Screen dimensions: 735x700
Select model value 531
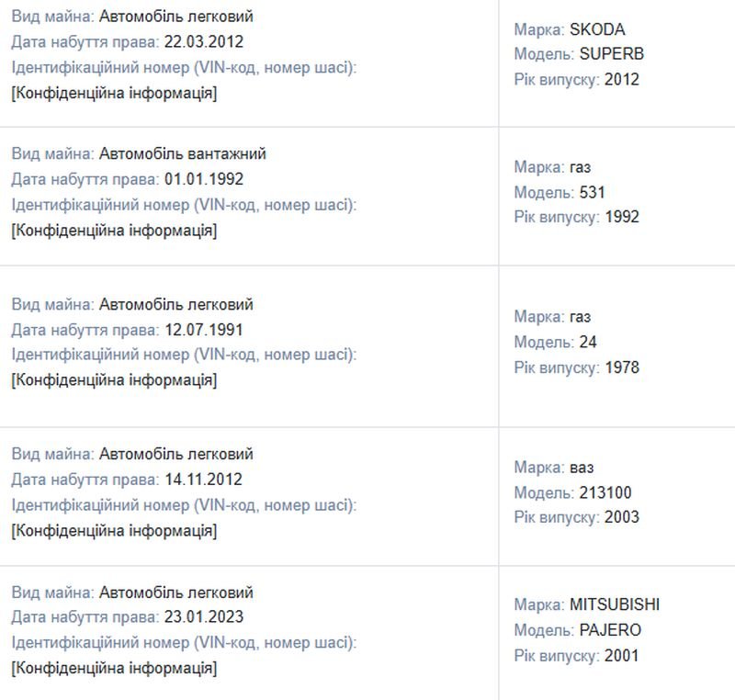coord(593,192)
